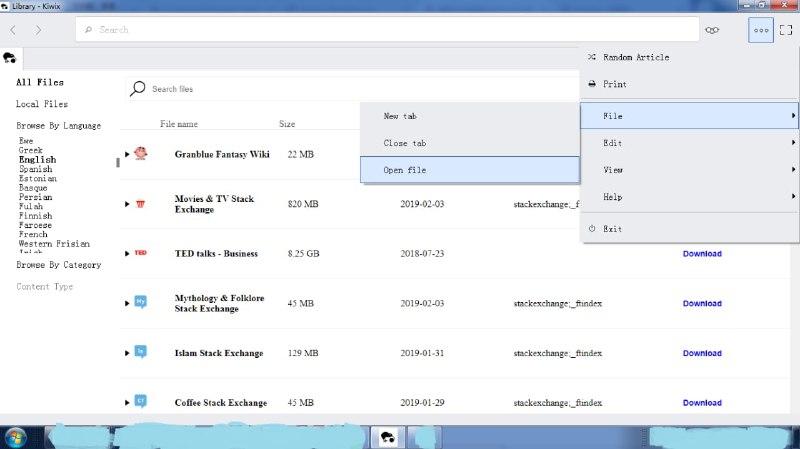Click Coffee Stack Exchange title

pyautogui.click(x=221, y=403)
